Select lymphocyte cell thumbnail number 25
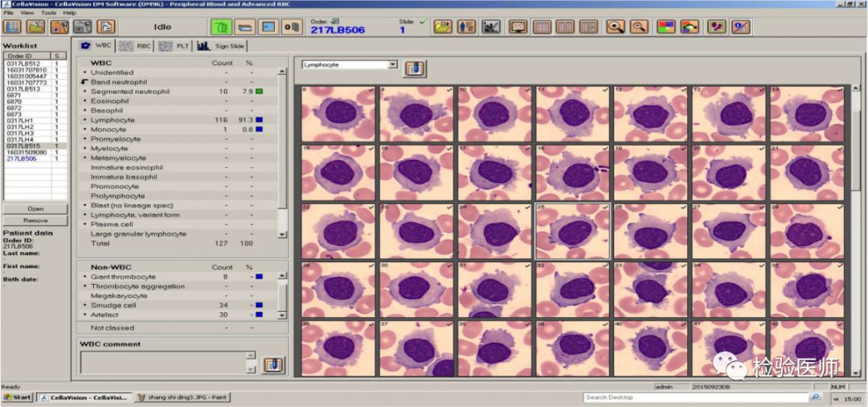Screen dimensions: 868x407 (573, 231)
